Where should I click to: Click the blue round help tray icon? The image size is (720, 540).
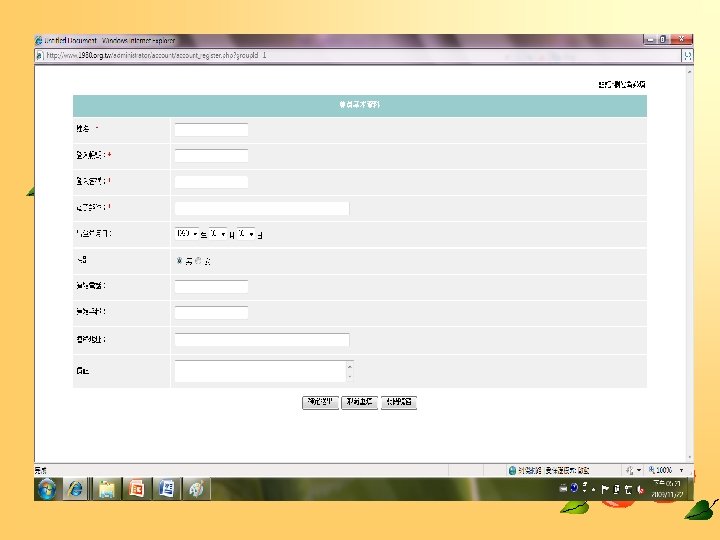574,488
